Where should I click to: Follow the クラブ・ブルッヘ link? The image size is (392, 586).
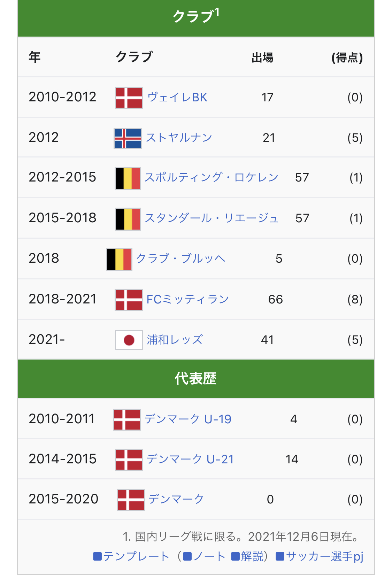click(x=180, y=259)
